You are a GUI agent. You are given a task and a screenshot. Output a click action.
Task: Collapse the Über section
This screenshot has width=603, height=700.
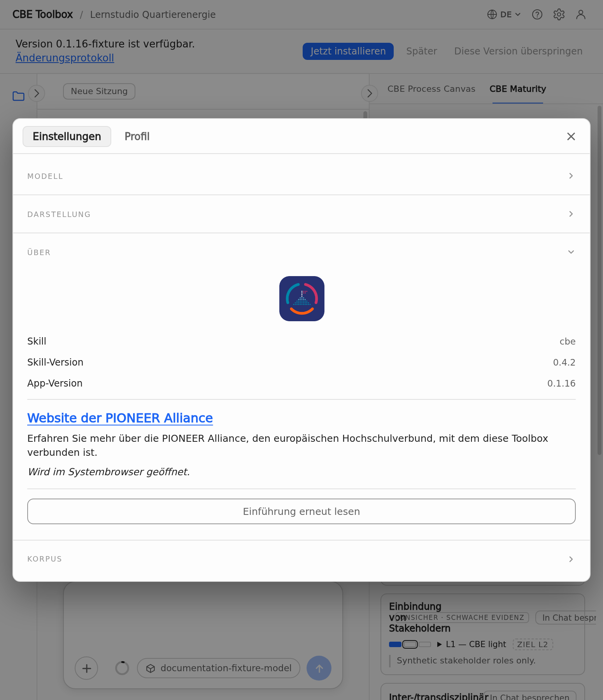pos(301,252)
